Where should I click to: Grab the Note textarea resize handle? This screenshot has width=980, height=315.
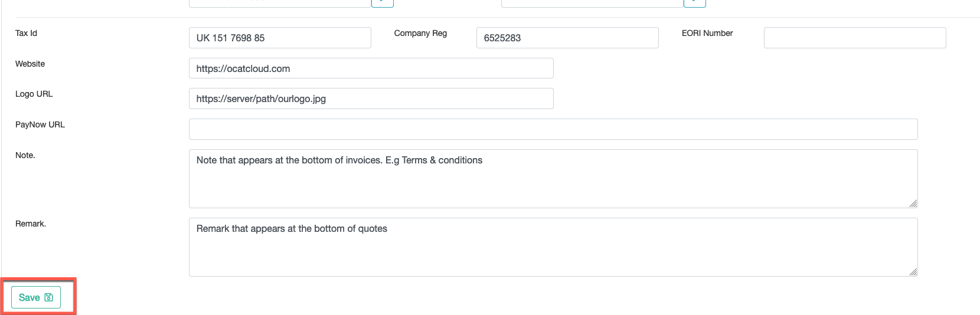913,204
